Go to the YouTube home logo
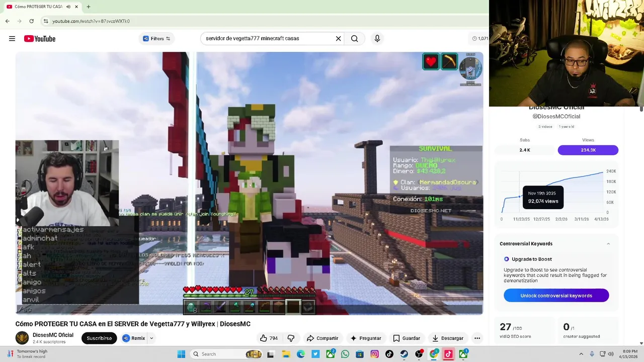The image size is (644, 362). point(40,39)
